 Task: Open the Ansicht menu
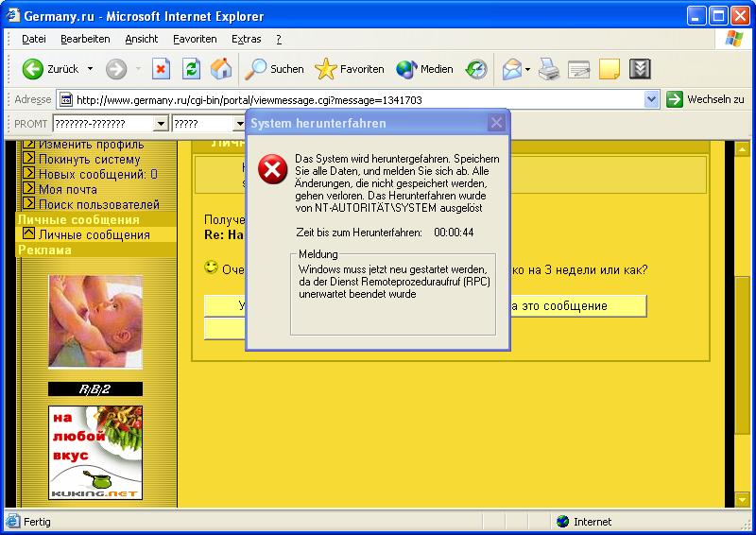click(x=141, y=39)
